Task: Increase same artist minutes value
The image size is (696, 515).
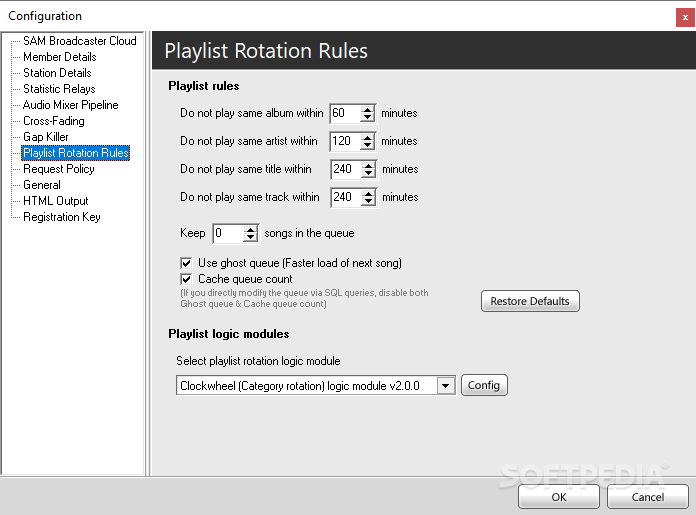Action: 367,138
